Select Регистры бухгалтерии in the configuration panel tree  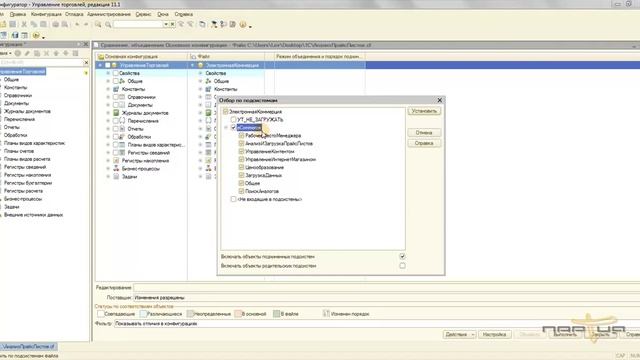click(x=28, y=183)
